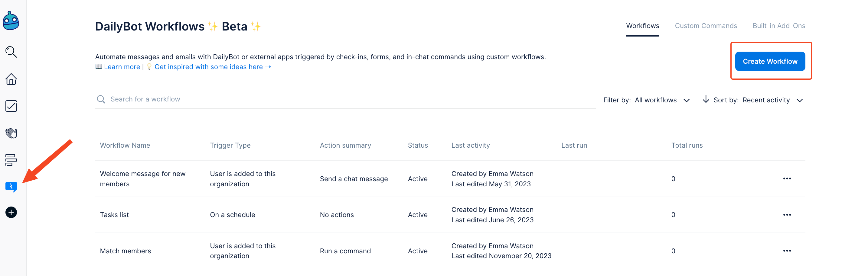Image resolution: width=868 pixels, height=276 pixels.
Task: Click the sort direction arrow icon
Action: 706,100
